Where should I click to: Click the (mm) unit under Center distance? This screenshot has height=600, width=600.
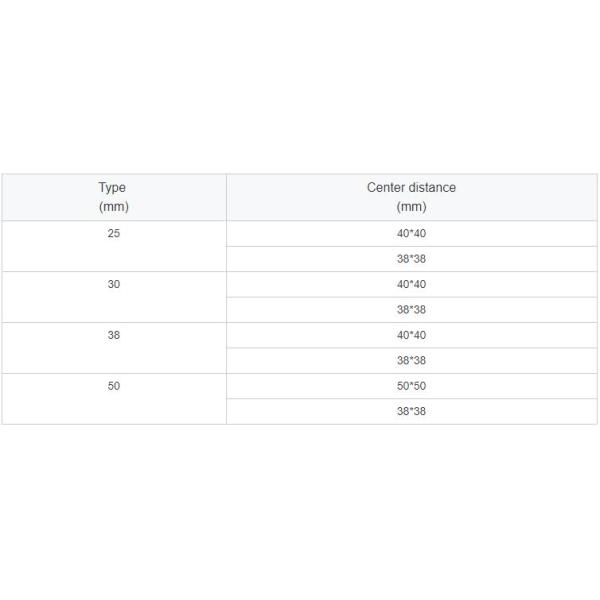coord(411,207)
